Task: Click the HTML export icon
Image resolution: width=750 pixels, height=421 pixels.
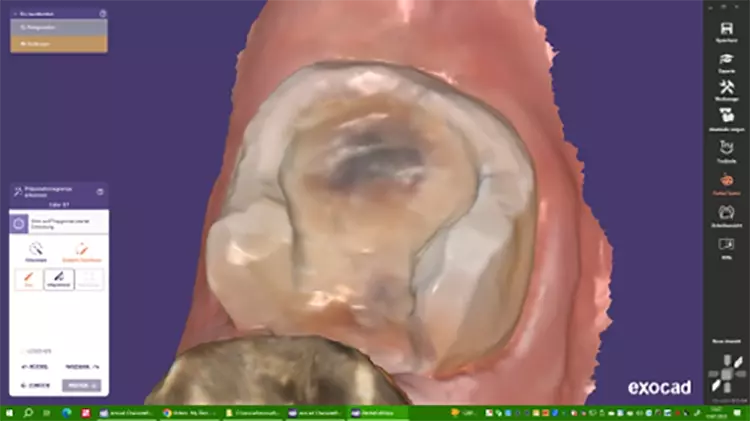Action: pyautogui.click(x=727, y=244)
